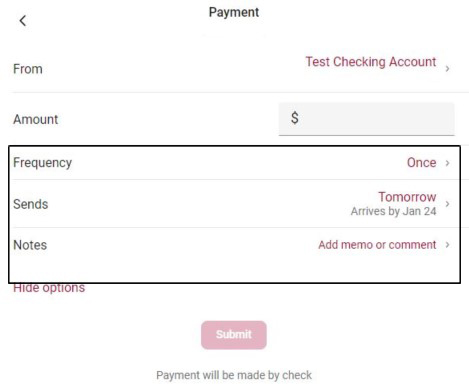The image size is (469, 390).
Task: Click the chevron next to Add memo
Action: (x=447, y=245)
